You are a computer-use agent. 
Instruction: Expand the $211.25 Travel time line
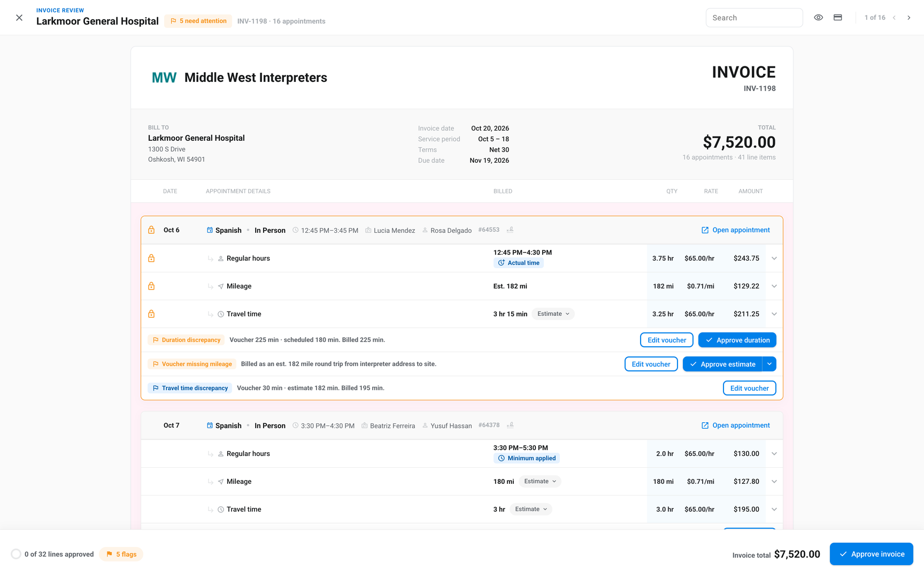(x=774, y=314)
